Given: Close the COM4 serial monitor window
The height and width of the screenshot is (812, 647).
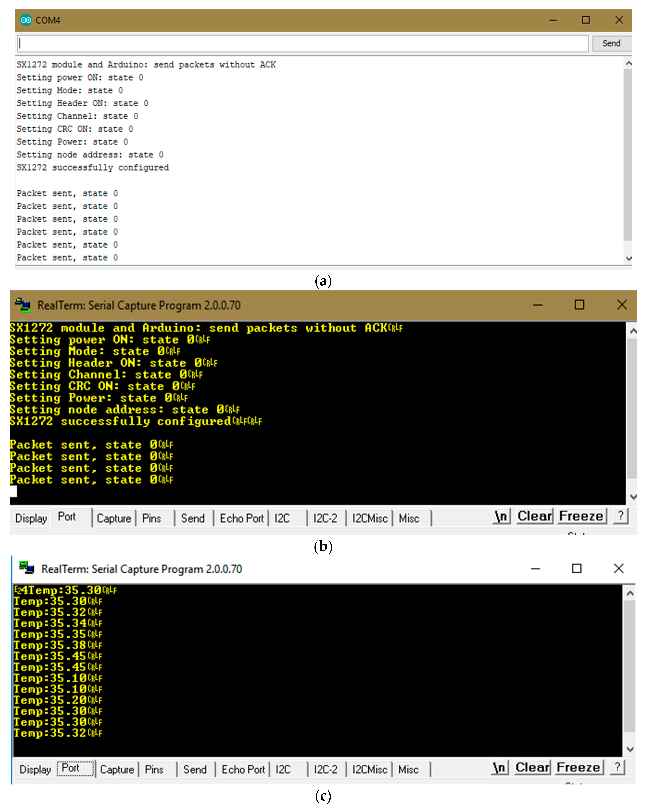Looking at the screenshot, I should 619,20.
